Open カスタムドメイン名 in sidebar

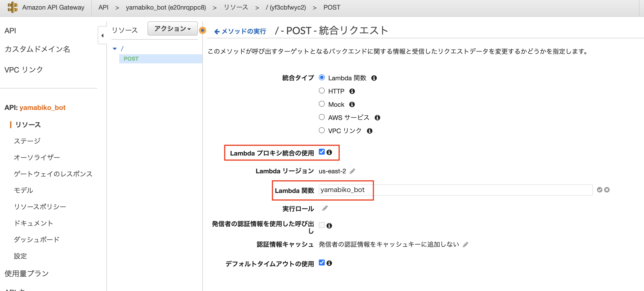37,49
